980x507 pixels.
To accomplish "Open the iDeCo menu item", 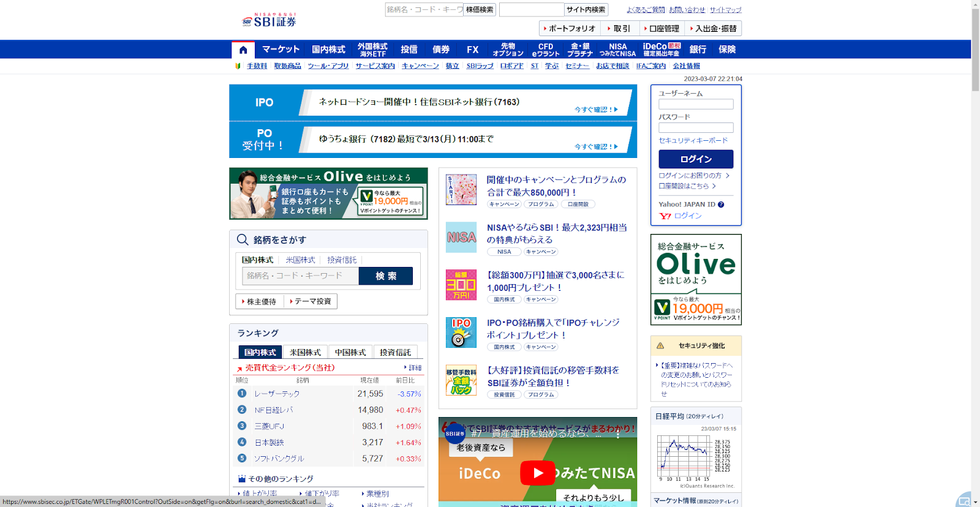I will click(x=661, y=50).
